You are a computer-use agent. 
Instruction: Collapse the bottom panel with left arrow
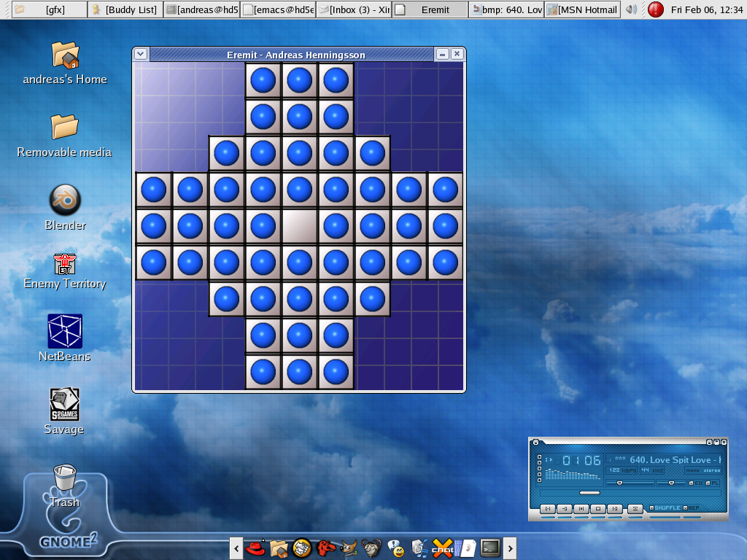click(x=236, y=547)
